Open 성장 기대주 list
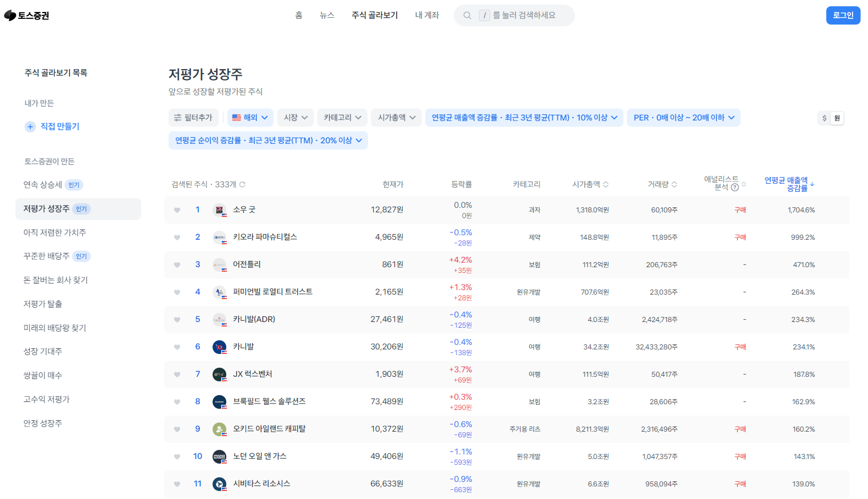The image size is (868, 499). 78,352
